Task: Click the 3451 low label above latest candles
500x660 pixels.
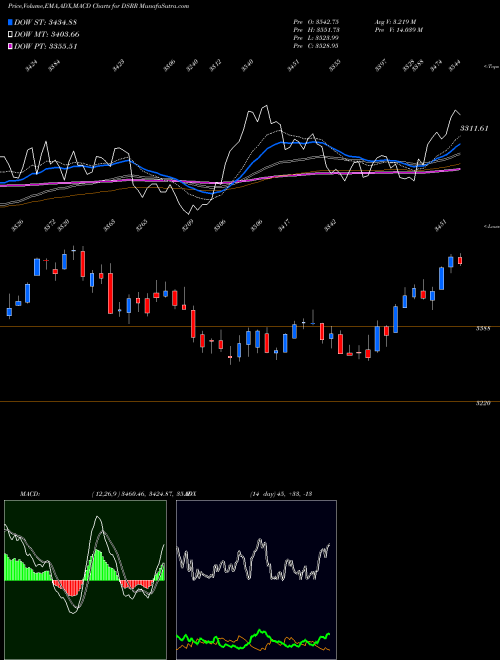Action: coord(441,226)
